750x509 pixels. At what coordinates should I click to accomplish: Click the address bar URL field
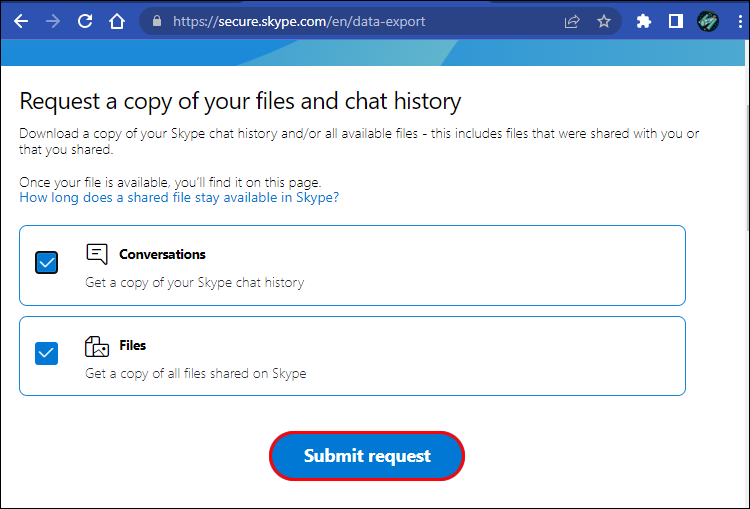tap(350, 21)
